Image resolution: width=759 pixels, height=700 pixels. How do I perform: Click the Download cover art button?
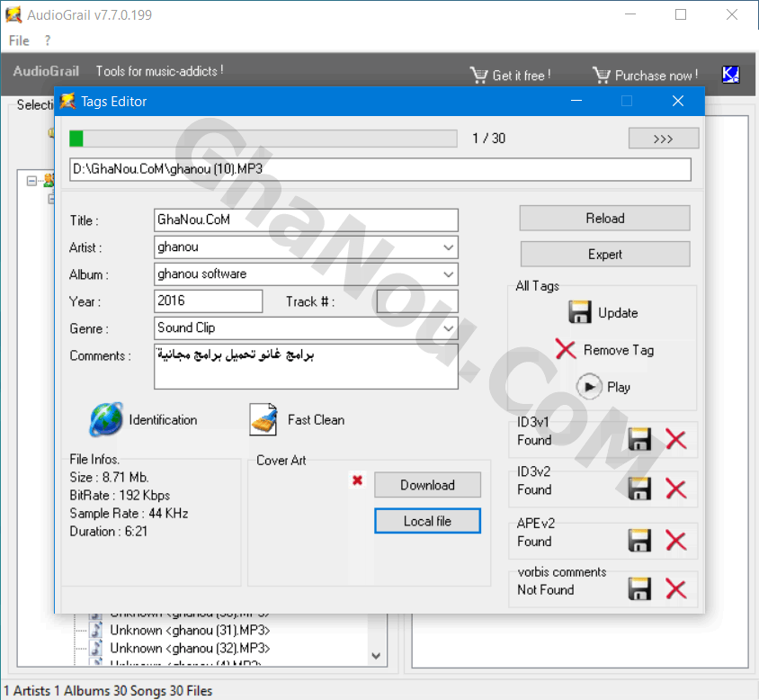tap(427, 484)
